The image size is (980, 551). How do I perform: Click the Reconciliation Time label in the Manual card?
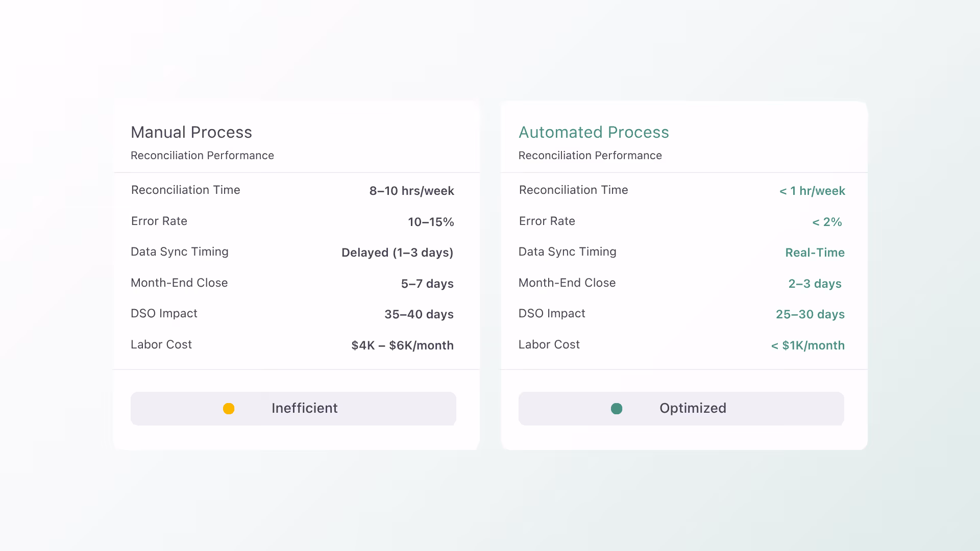coord(185,190)
